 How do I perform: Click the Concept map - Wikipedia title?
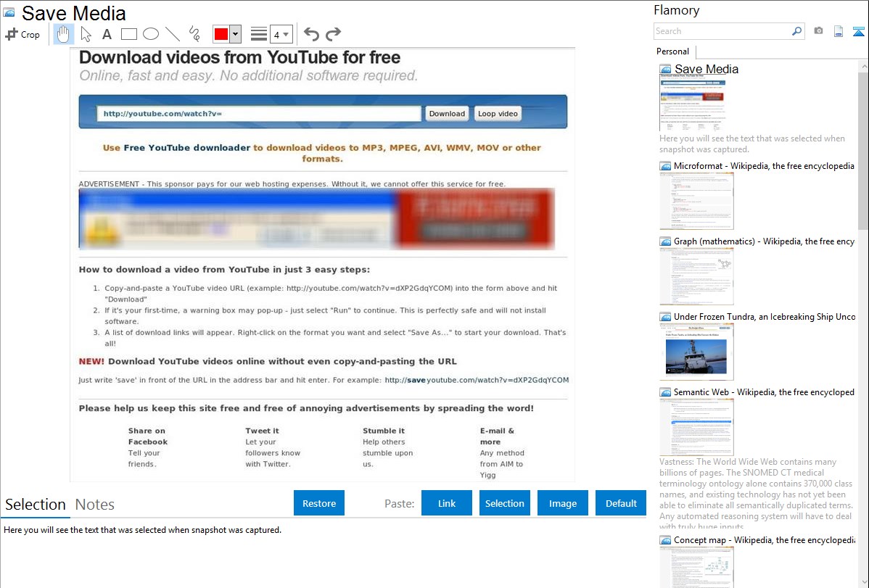click(x=765, y=539)
